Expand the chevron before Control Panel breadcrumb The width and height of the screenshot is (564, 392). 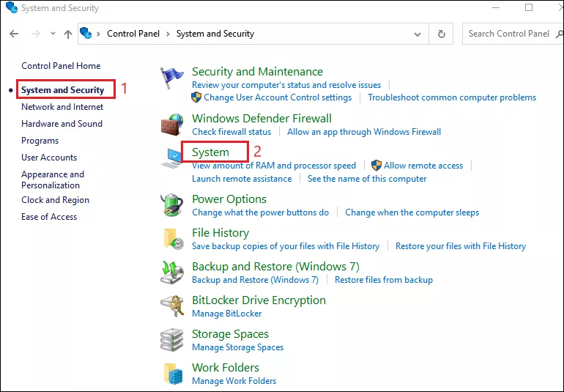(x=98, y=34)
